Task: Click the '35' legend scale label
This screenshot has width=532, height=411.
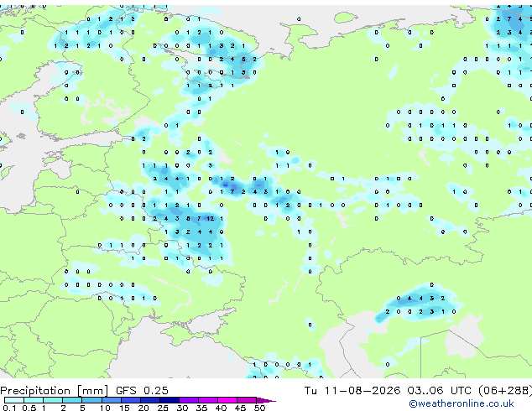Action: click(x=201, y=408)
